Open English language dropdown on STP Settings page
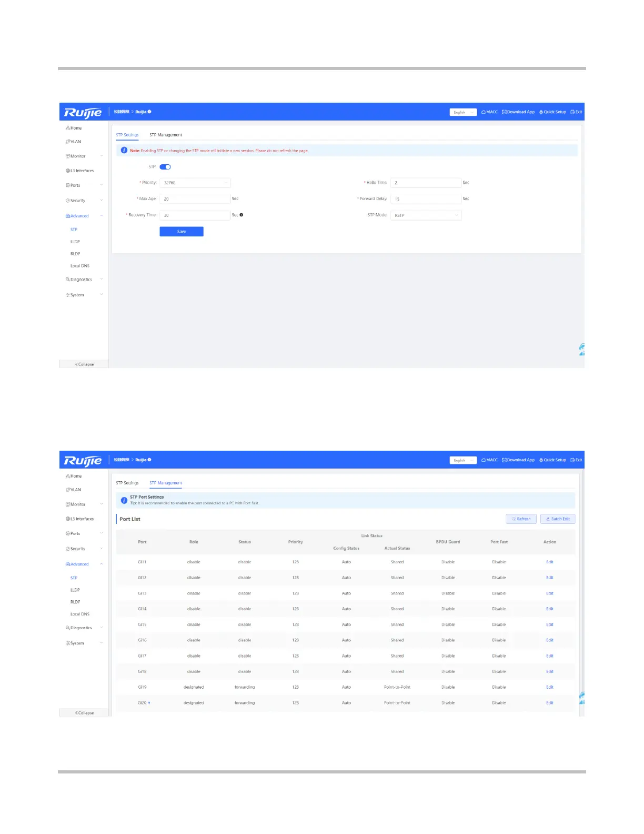The image size is (644, 834). (x=463, y=112)
